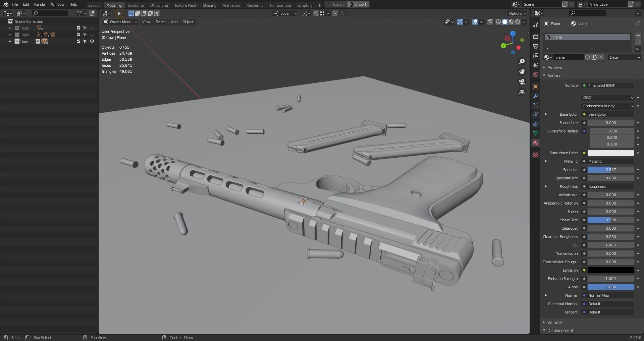The image size is (644, 341).
Task: Open the Options dropdown in viewport
Action: pos(518,13)
